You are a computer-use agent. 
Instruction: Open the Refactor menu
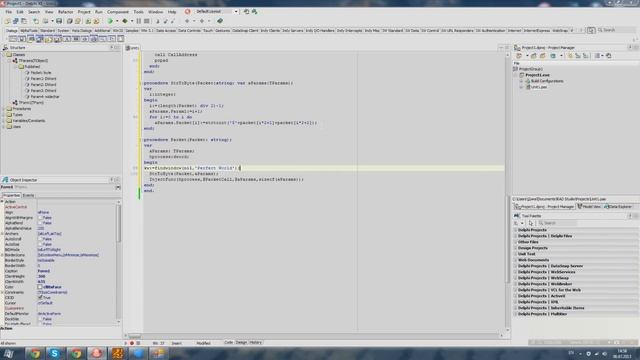[65, 12]
